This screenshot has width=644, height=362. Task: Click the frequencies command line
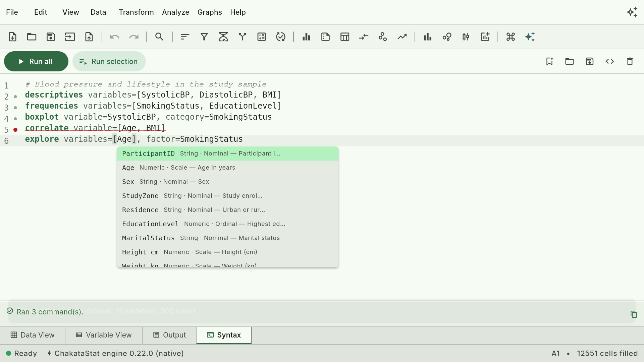(x=153, y=106)
